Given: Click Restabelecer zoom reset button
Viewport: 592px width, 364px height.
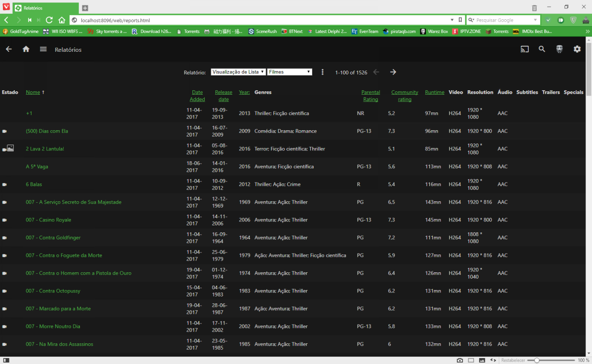Looking at the screenshot, I should tap(513, 361).
